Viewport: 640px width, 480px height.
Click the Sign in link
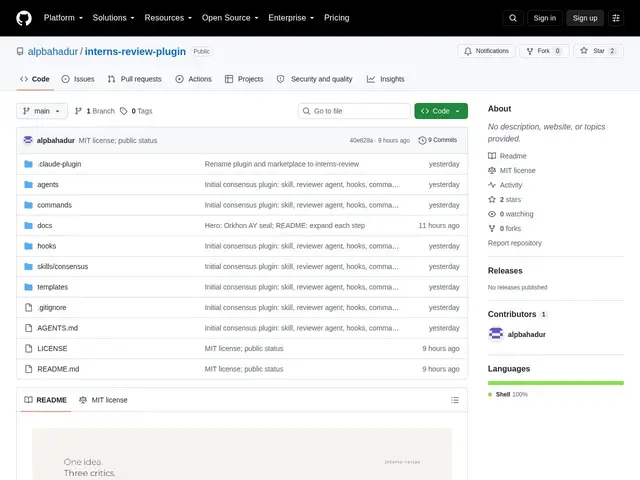(544, 18)
